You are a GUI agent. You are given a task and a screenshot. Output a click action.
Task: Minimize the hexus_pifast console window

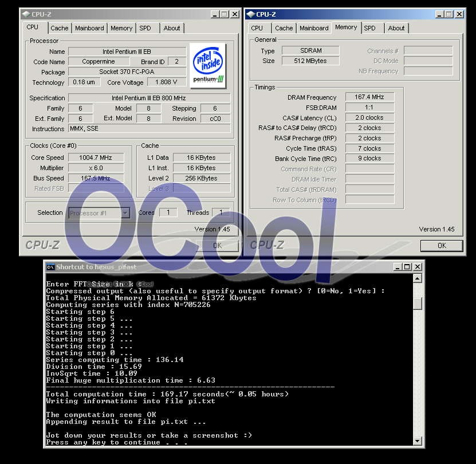[398, 267]
